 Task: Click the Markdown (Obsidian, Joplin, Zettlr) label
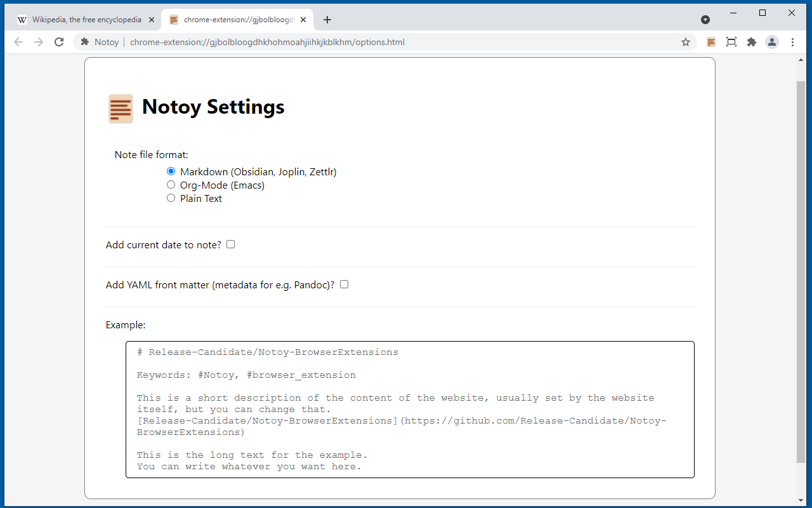258,172
